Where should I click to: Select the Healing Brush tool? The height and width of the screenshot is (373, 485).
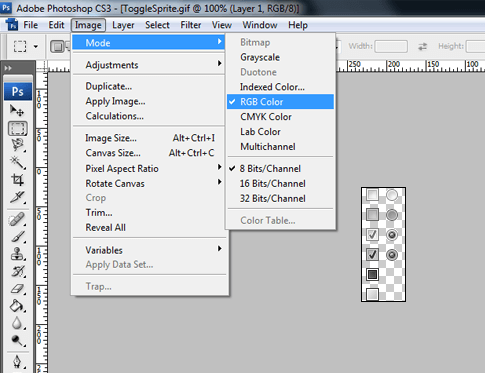(x=17, y=219)
